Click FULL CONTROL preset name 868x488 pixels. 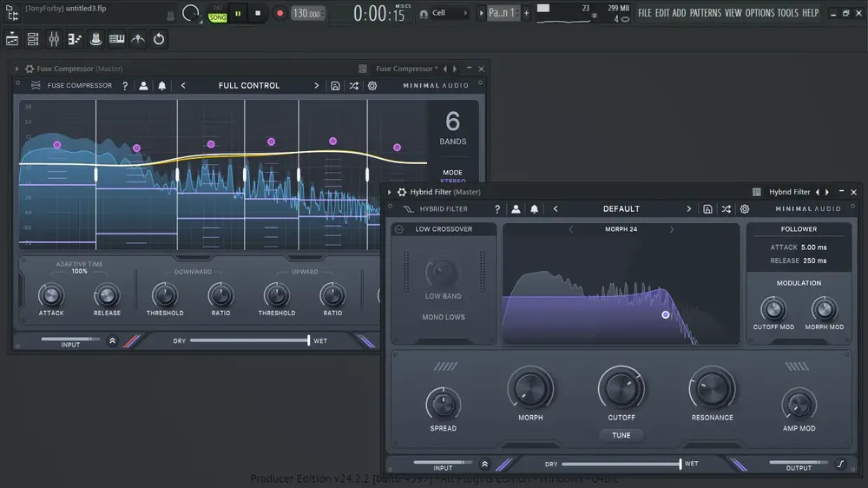coord(249,85)
